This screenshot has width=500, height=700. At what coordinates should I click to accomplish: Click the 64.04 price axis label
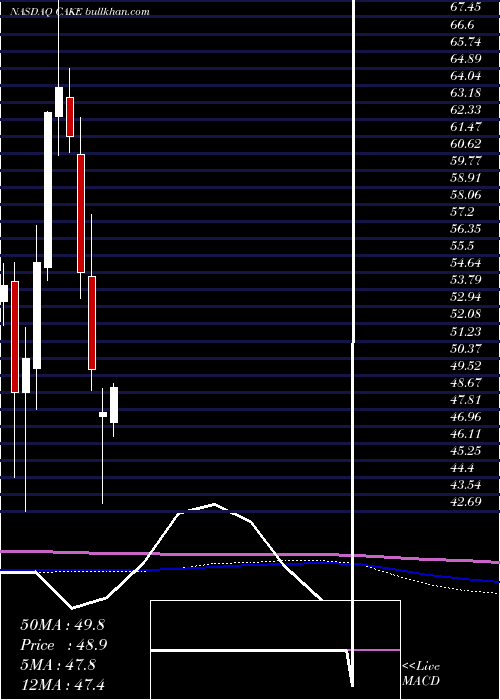tap(466, 75)
